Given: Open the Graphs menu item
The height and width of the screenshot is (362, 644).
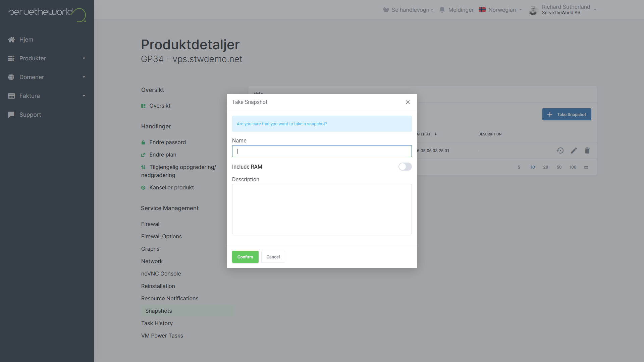Looking at the screenshot, I should tap(150, 249).
